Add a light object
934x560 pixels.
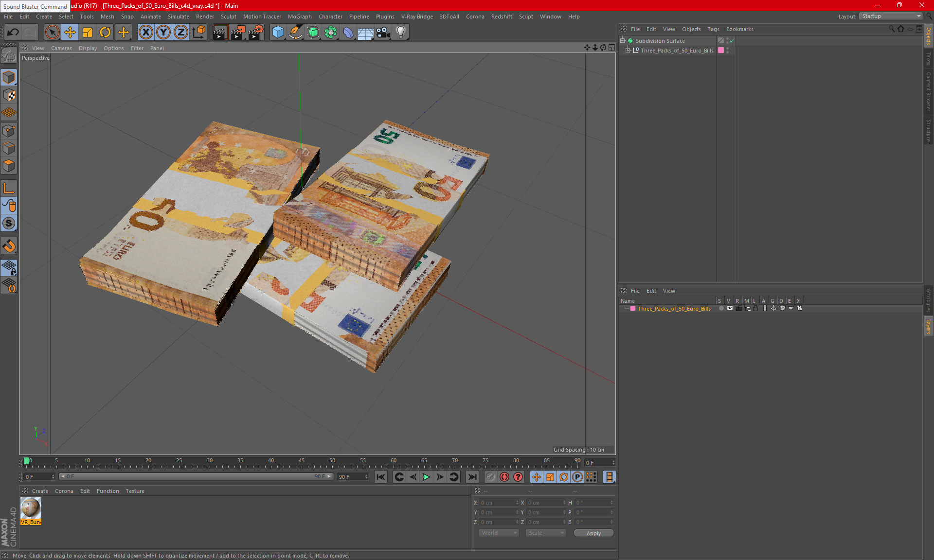point(401,33)
